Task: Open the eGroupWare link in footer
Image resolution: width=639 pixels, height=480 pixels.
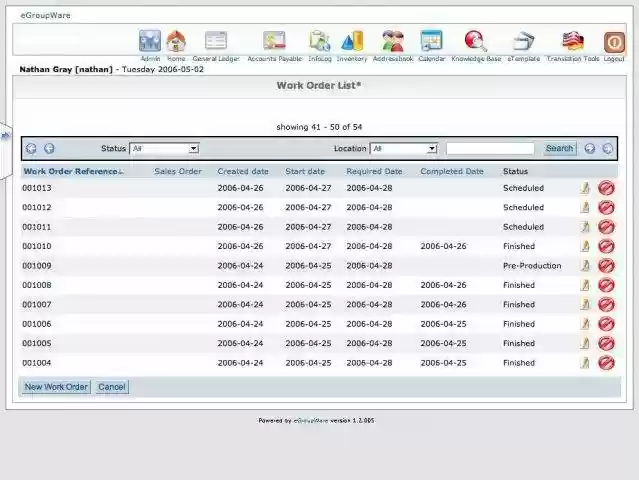Action: 311,421
